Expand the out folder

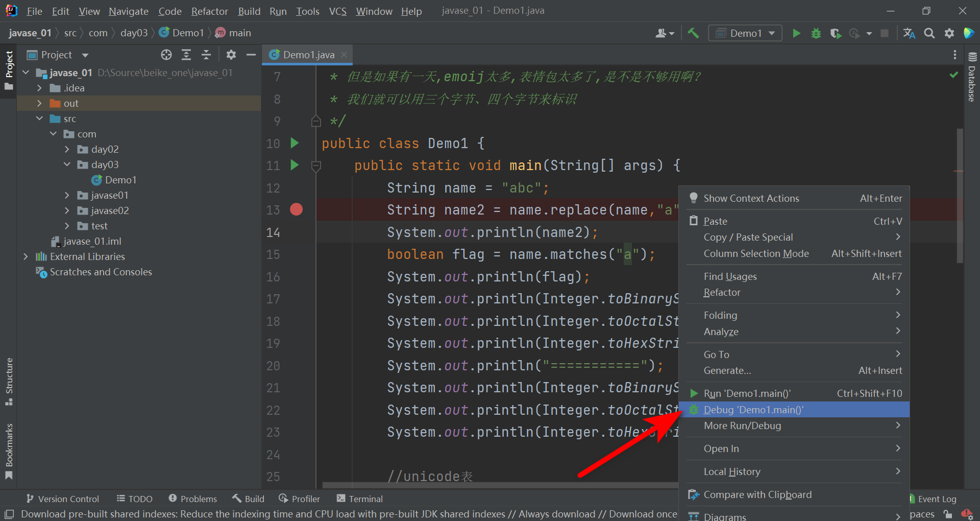click(x=39, y=103)
